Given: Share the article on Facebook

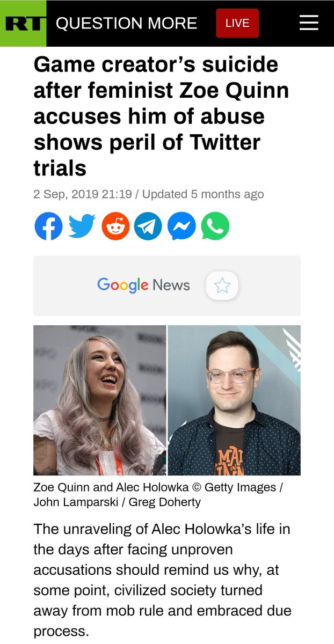Looking at the screenshot, I should [48, 226].
